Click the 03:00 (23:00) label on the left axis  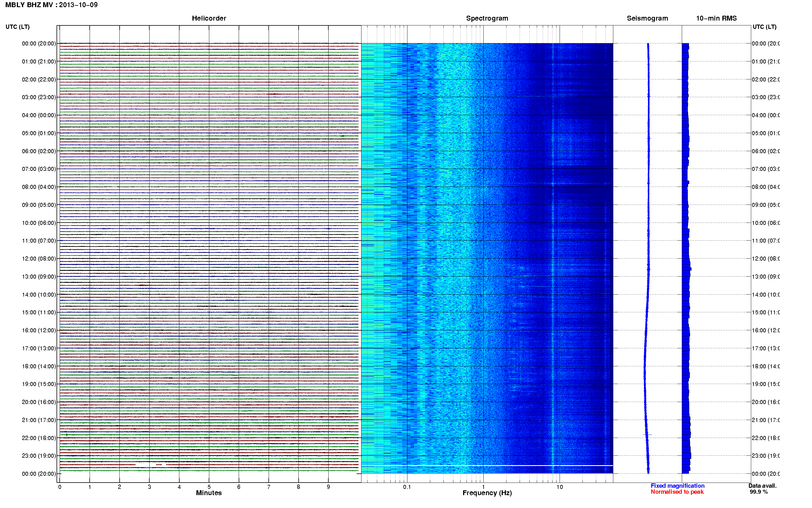[39, 97]
